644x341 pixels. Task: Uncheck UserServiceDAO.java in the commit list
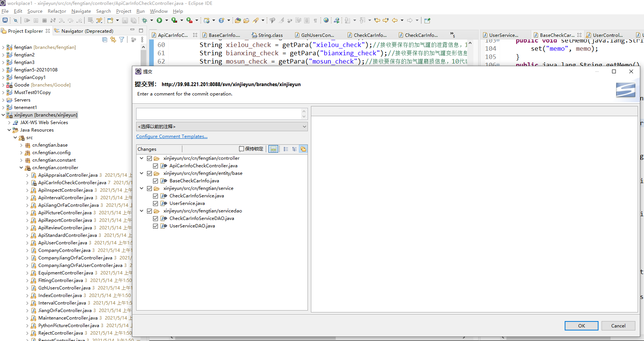[x=155, y=226]
